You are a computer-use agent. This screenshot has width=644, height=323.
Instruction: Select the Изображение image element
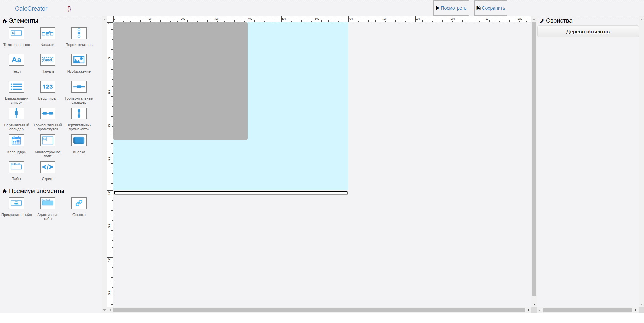(79, 60)
